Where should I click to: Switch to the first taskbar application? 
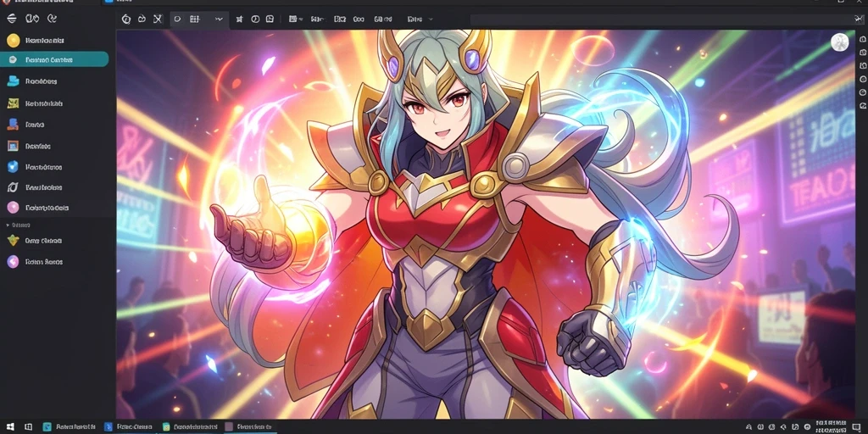[70, 427]
